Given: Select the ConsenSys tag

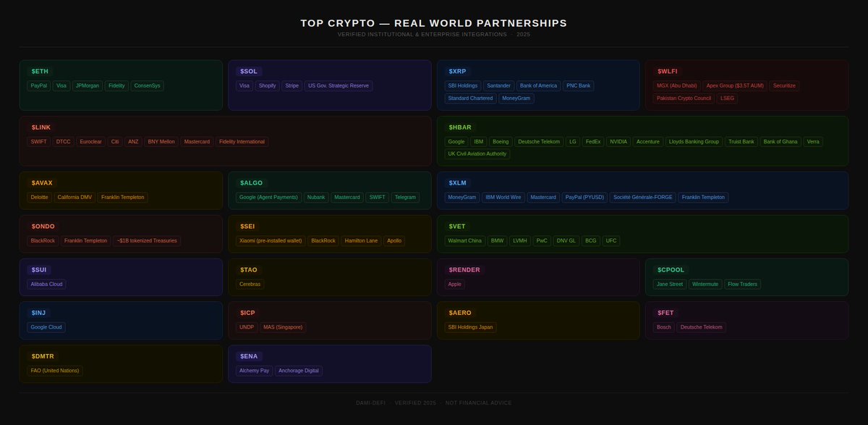Looking at the screenshot, I should 148,85.
